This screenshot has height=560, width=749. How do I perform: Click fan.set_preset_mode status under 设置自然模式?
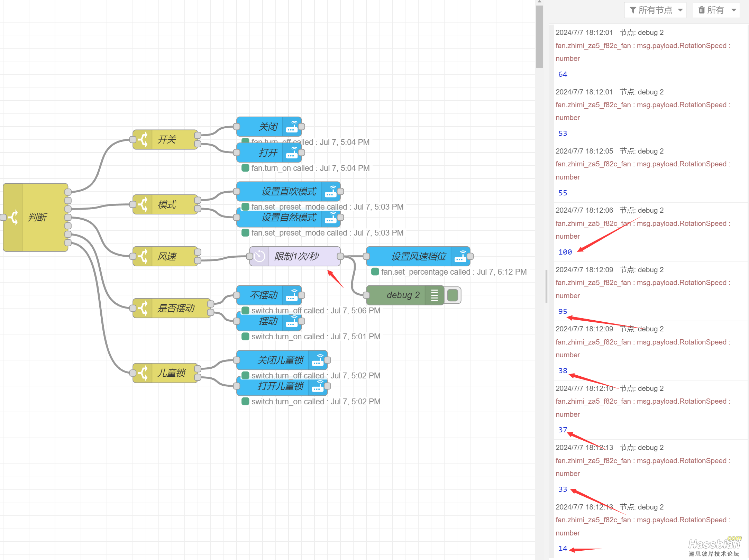(327, 233)
